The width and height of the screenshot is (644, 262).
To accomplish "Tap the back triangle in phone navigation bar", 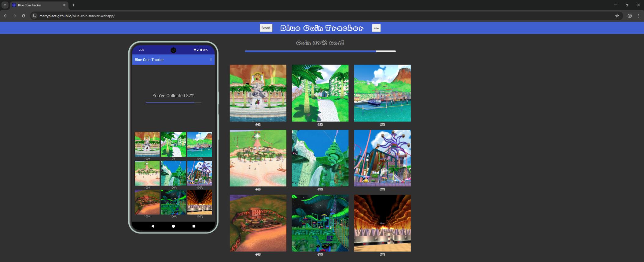I will [153, 226].
